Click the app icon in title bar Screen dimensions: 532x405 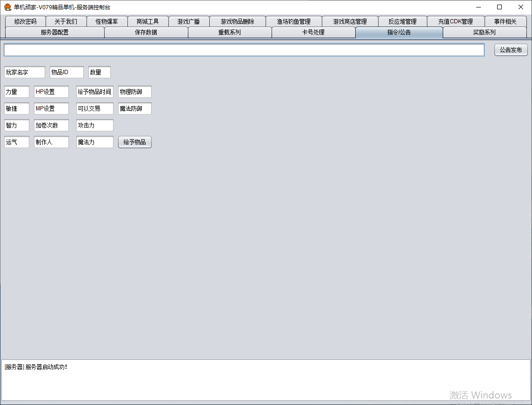(7, 7)
